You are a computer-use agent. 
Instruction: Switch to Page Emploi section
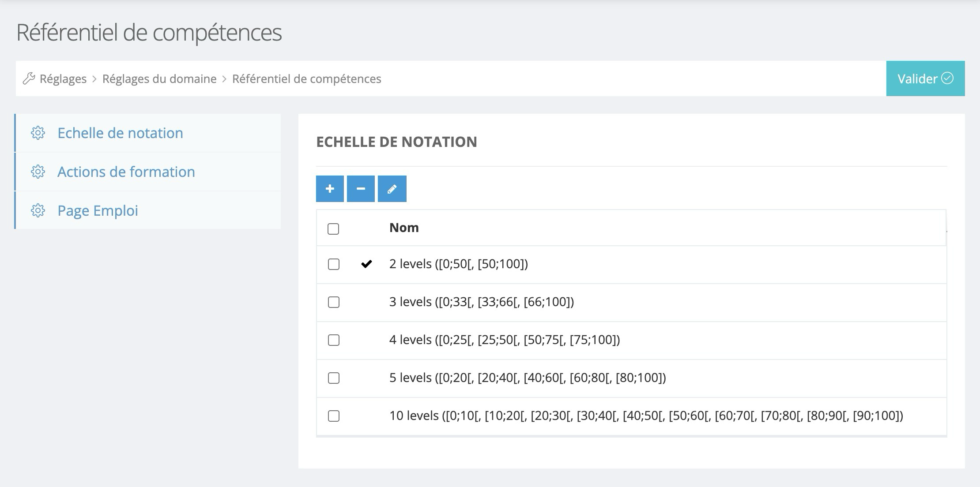(x=98, y=210)
